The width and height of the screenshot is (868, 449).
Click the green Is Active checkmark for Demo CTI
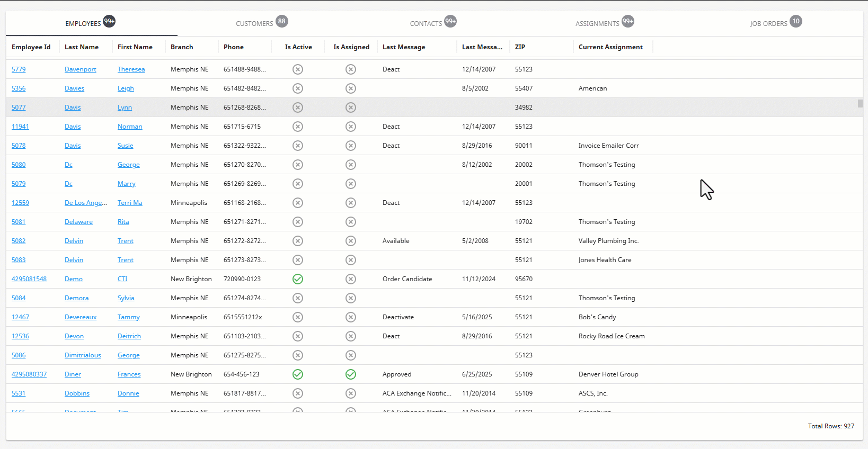pos(298,279)
